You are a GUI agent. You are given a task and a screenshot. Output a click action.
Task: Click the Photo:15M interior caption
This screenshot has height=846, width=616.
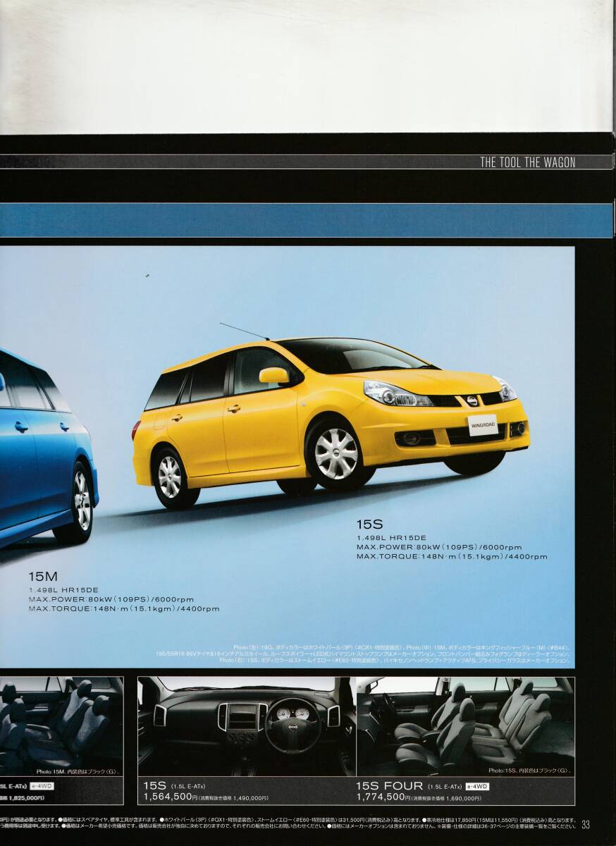[x=78, y=771]
